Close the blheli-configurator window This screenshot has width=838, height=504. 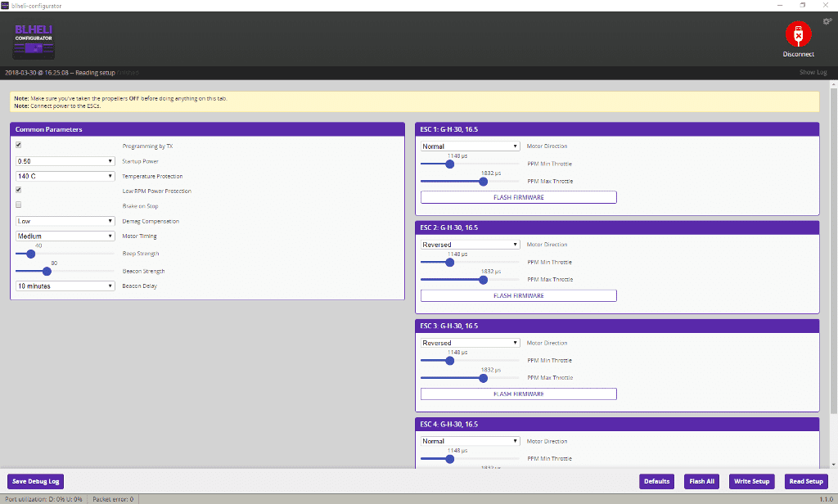[826, 6]
